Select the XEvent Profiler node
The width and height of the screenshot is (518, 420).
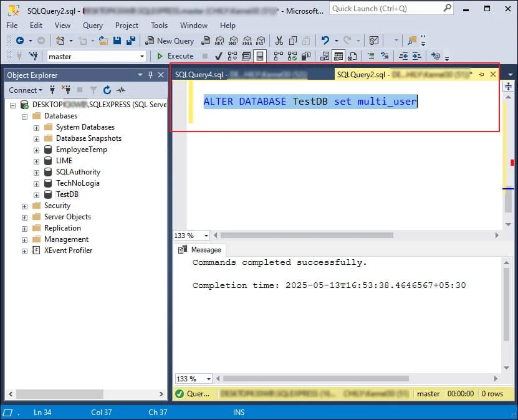tap(68, 251)
